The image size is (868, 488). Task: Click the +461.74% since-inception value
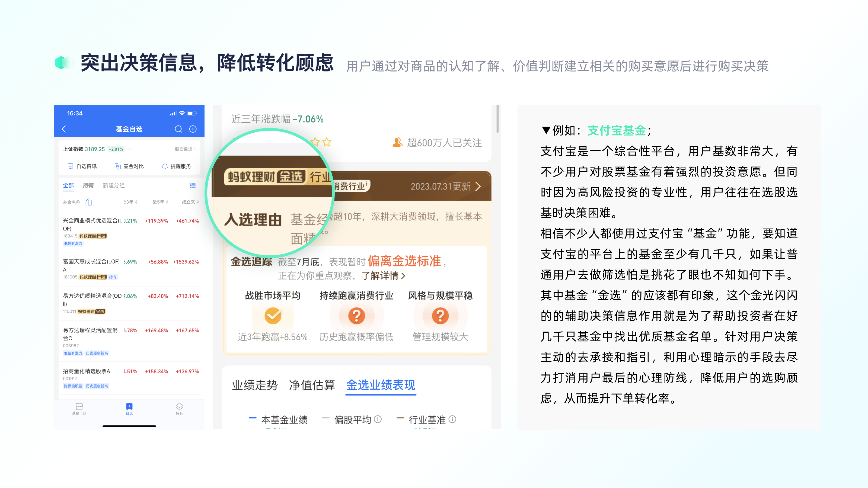point(187,221)
